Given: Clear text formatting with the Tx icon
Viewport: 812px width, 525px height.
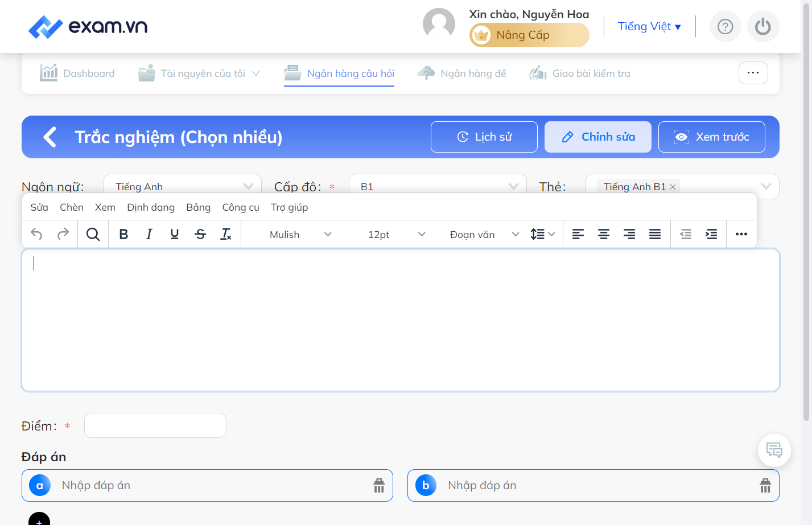Looking at the screenshot, I should pyautogui.click(x=226, y=234).
